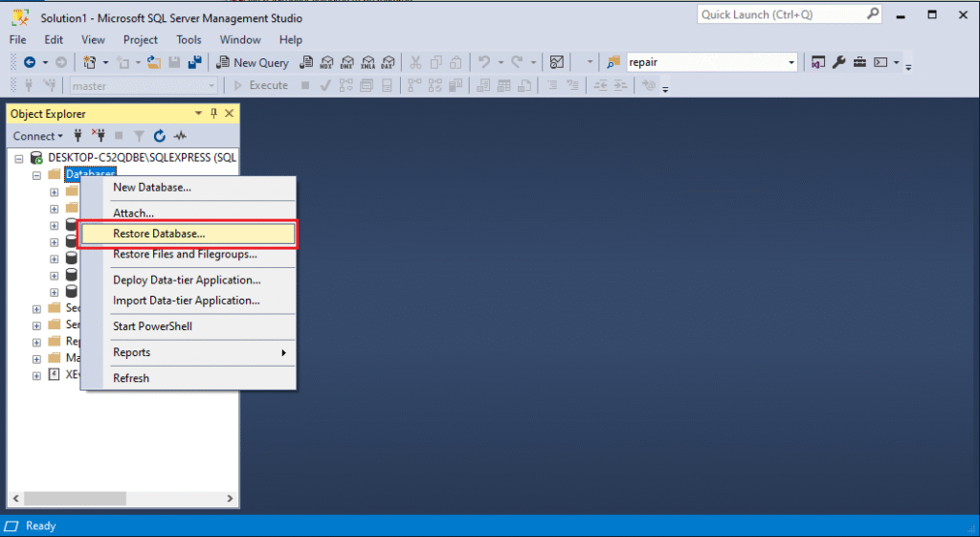Click the XMLA query icon
980x537 pixels.
(x=368, y=62)
